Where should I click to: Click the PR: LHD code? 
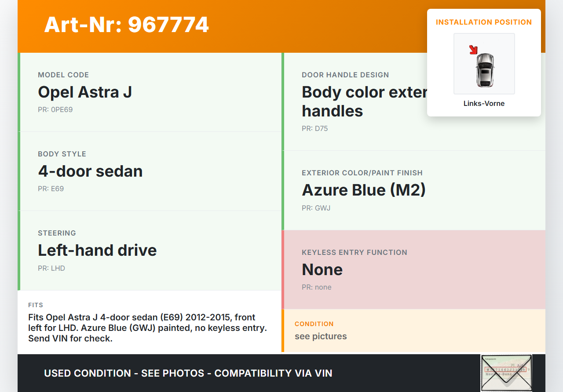pyautogui.click(x=51, y=268)
